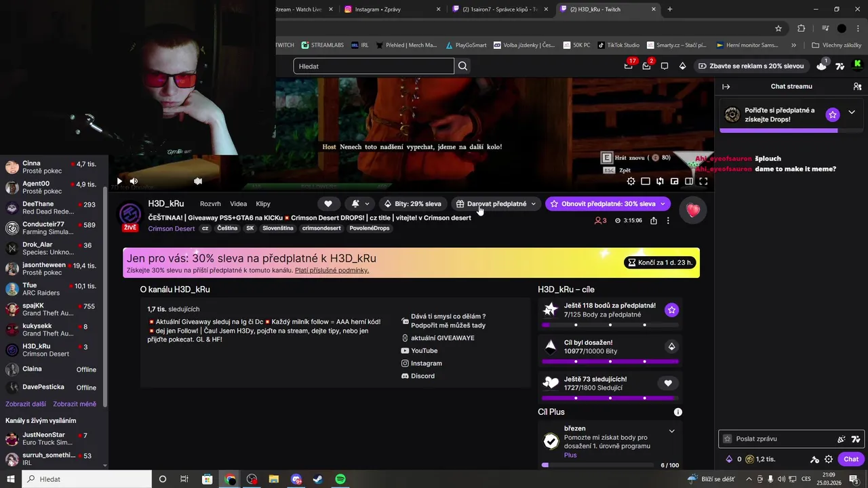Collapse the chat panel arrow
The width and height of the screenshot is (868, 488).
pyautogui.click(x=726, y=87)
